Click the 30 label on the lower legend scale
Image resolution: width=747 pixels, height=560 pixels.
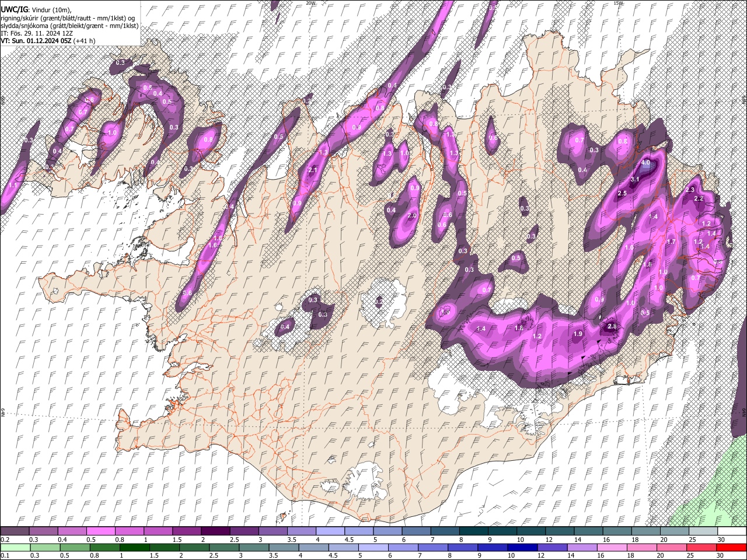click(x=721, y=556)
